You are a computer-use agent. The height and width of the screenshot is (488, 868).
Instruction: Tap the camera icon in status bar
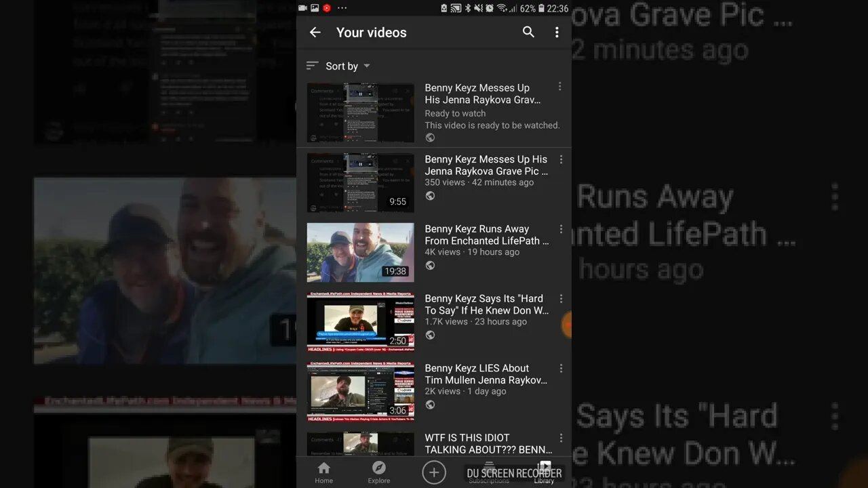pyautogui.click(x=302, y=8)
